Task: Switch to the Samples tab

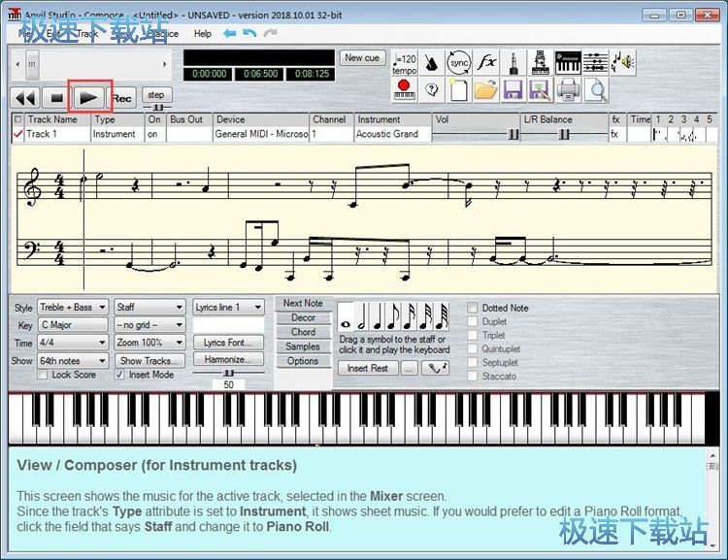Action: click(303, 346)
